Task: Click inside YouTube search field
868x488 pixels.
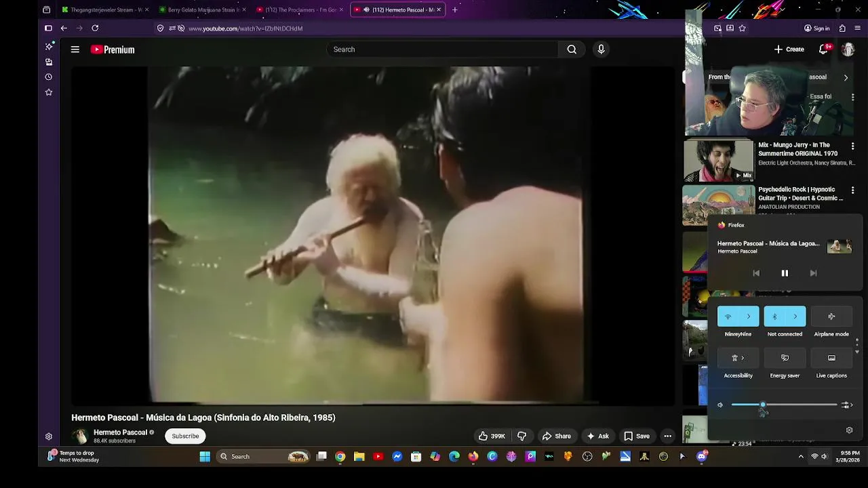Action: [x=442, y=49]
